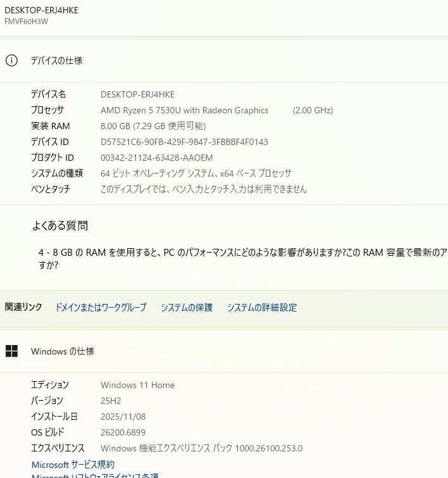Screen dimensions: 448x478
Task: Click the プロダクト ID label
Action: coord(53,158)
